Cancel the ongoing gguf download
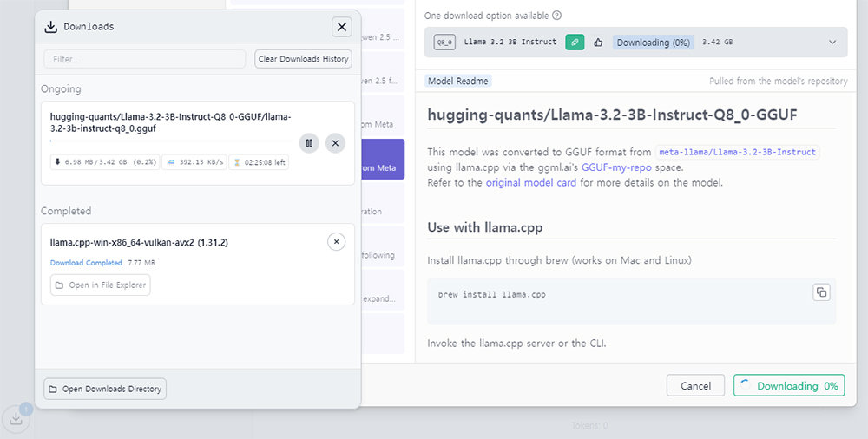This screenshot has height=439, width=868. coord(336,142)
